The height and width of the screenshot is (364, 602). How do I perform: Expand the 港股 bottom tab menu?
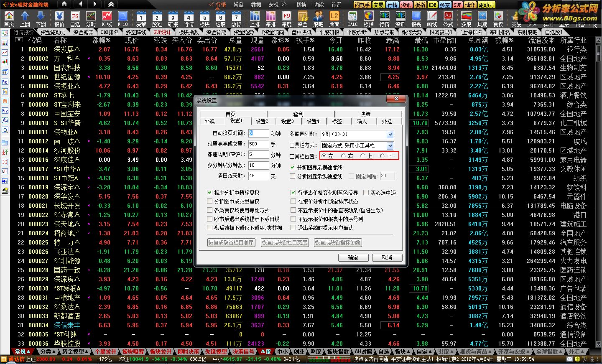pyautogui.click(x=446, y=352)
